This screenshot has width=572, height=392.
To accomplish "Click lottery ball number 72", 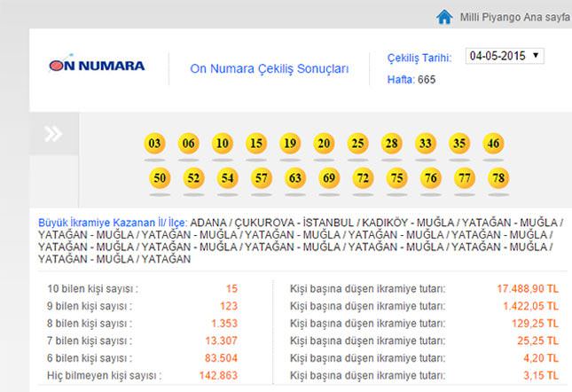I will tap(363, 178).
